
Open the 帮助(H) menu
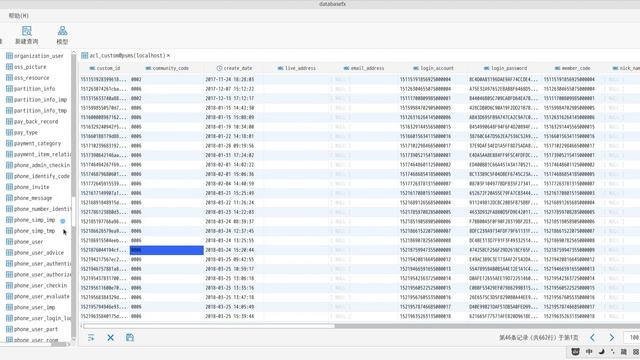(x=19, y=16)
